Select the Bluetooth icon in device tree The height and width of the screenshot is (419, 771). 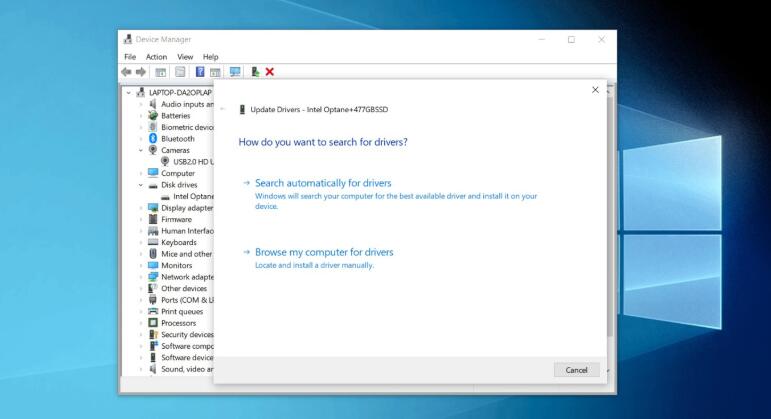pyautogui.click(x=153, y=139)
